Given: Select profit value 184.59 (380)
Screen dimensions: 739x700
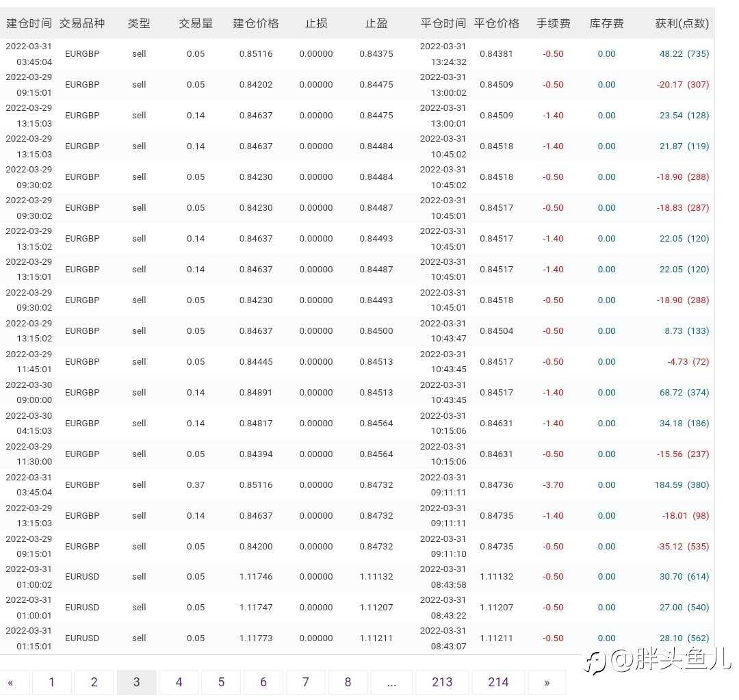Looking at the screenshot, I should click(682, 484).
